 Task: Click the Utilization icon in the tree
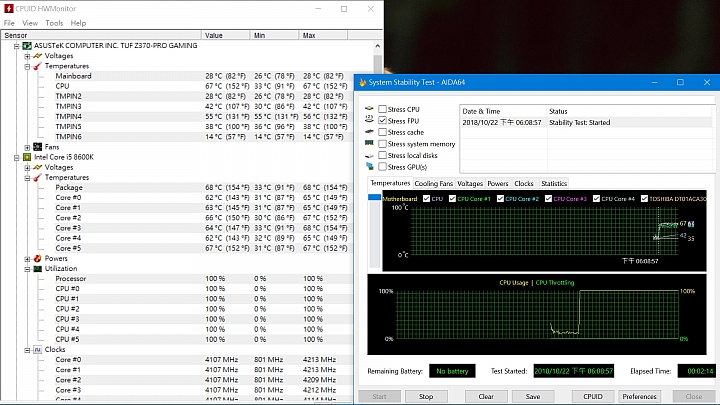click(38, 269)
